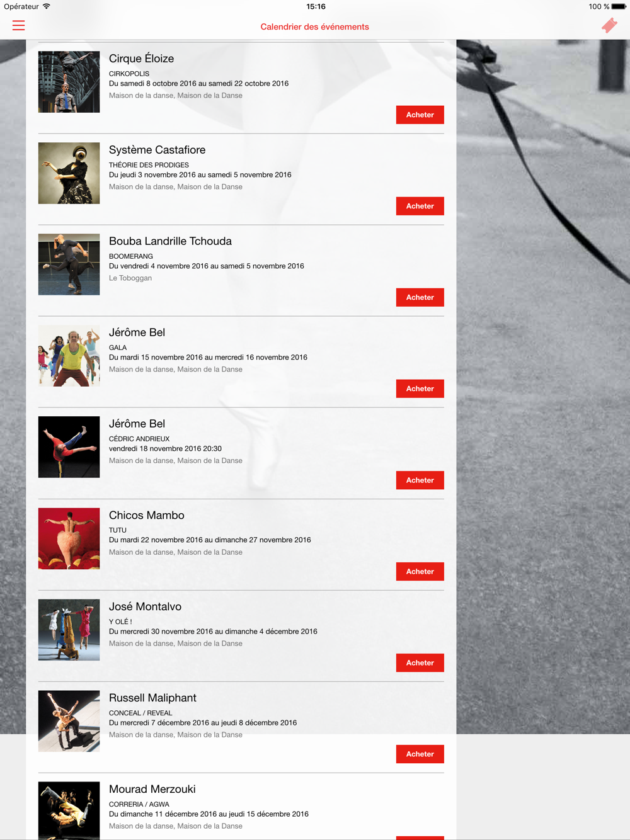Screen dimensions: 630x840
Task: Buy tickets for Cédric Andrieux show
Action: click(x=420, y=480)
